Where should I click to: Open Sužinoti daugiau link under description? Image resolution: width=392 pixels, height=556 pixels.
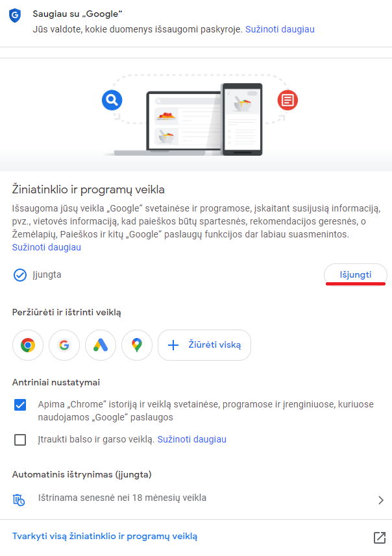point(47,247)
